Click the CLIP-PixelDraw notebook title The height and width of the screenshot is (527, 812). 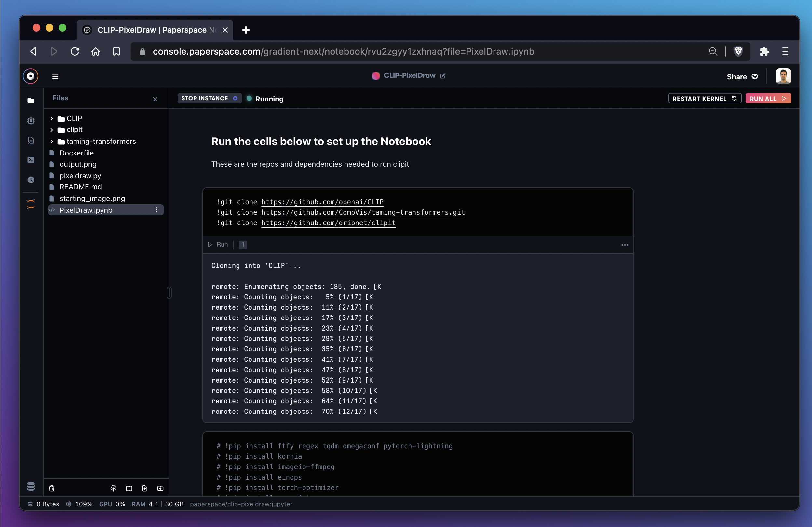pos(409,75)
